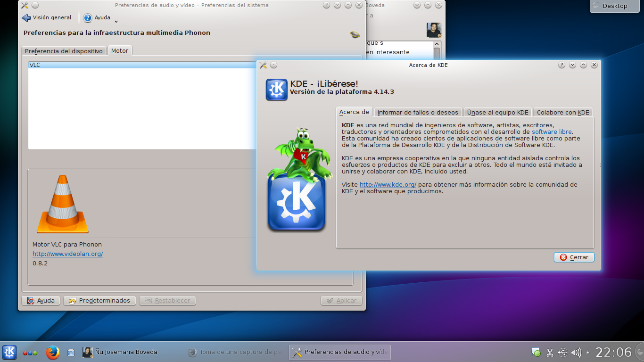Click the VLC traffic cone image
Image resolution: width=644 pixels, height=362 pixels.
[63, 204]
